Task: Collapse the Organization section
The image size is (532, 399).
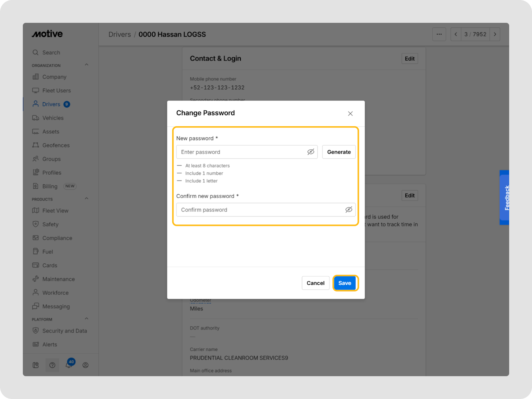Action: tap(86, 65)
